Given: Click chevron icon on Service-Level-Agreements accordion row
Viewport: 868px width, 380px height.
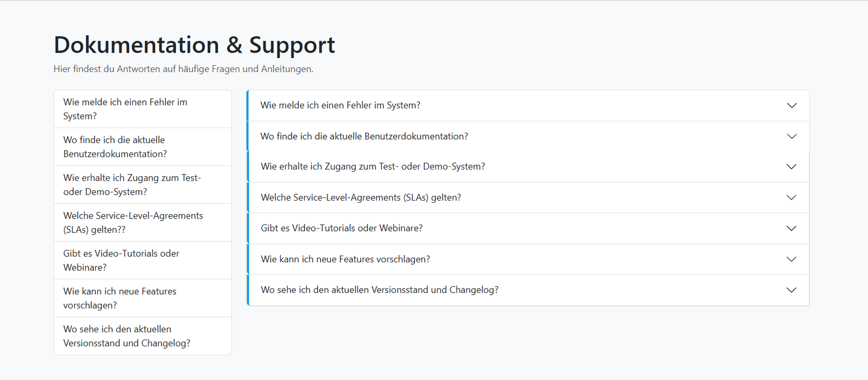Looking at the screenshot, I should click(x=792, y=198).
